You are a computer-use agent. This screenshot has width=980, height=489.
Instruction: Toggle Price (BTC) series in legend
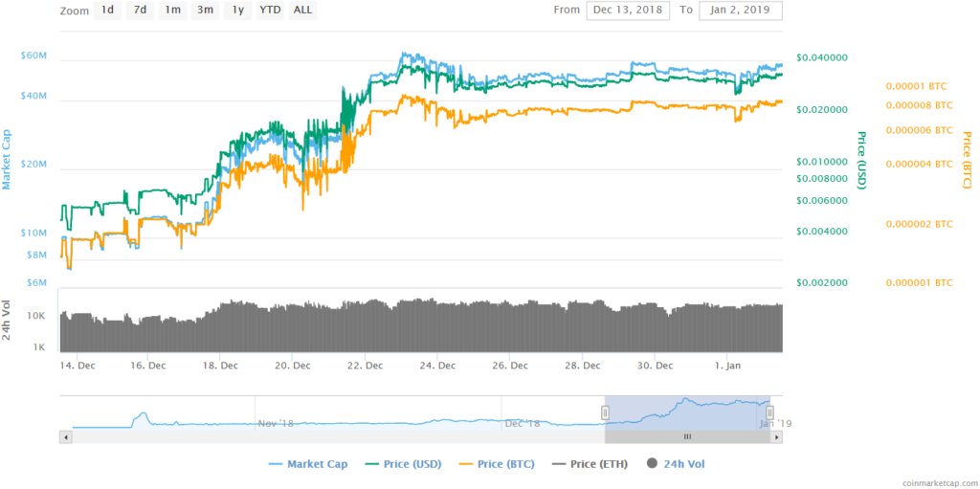point(497,464)
